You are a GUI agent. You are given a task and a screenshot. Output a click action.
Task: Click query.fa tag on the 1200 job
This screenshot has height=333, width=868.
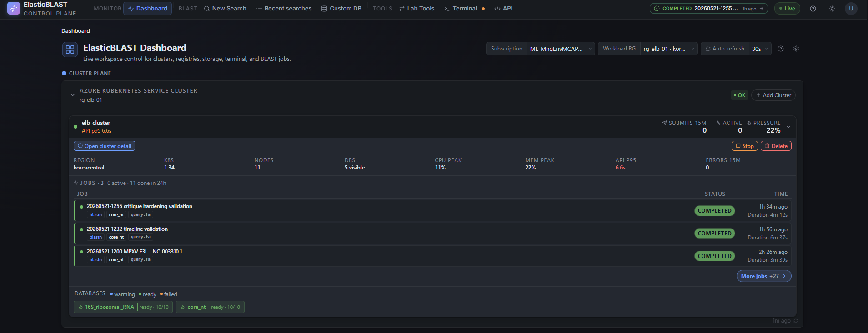coord(140,259)
